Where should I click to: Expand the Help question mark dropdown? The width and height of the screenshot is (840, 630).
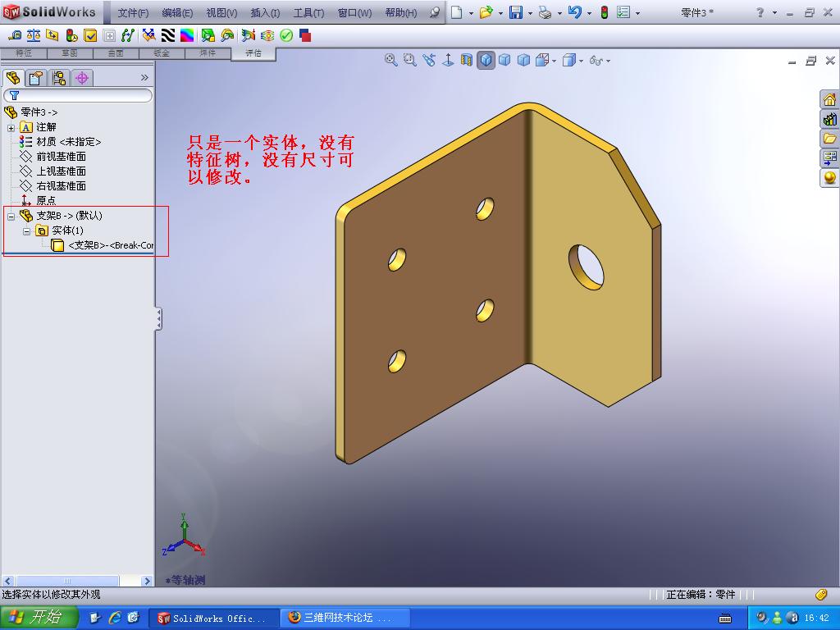click(774, 13)
